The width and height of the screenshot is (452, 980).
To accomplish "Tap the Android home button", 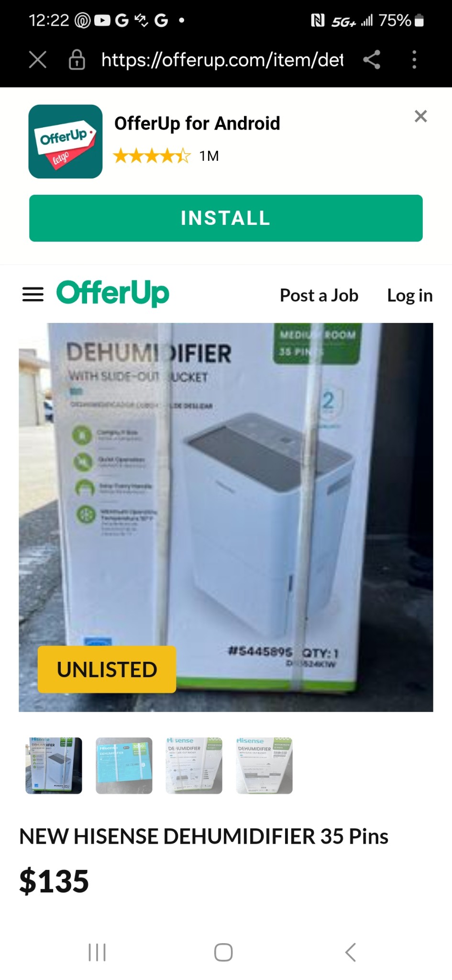I will tap(223, 952).
